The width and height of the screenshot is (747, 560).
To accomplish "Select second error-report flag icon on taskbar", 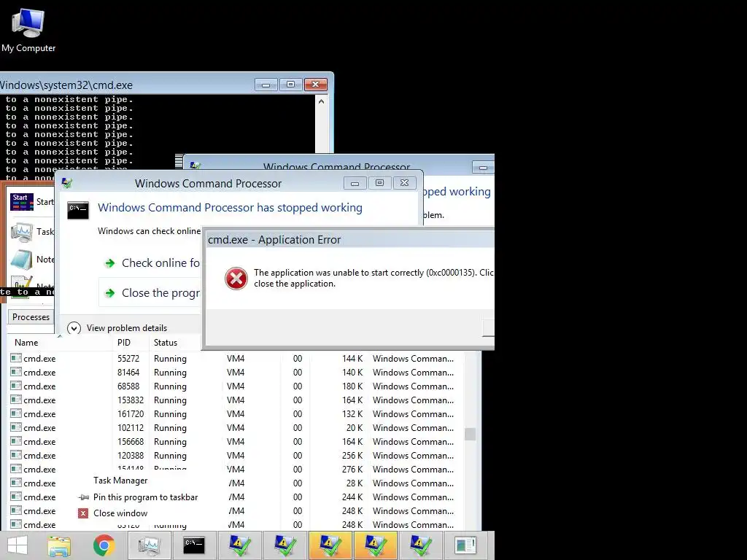I will (285, 545).
